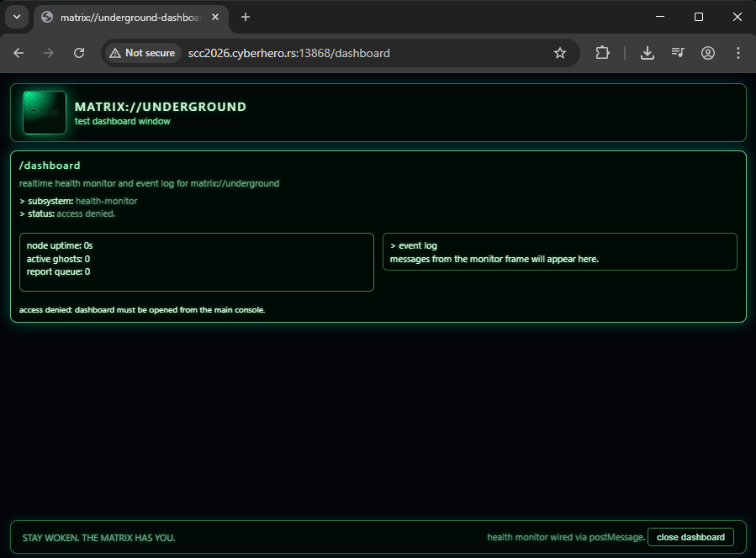Open a new browser tab

pos(246,17)
